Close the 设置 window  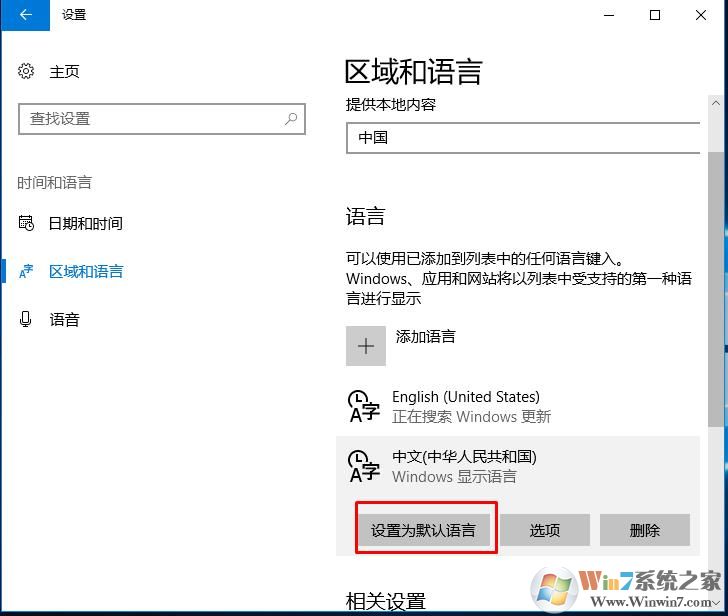tap(701, 15)
